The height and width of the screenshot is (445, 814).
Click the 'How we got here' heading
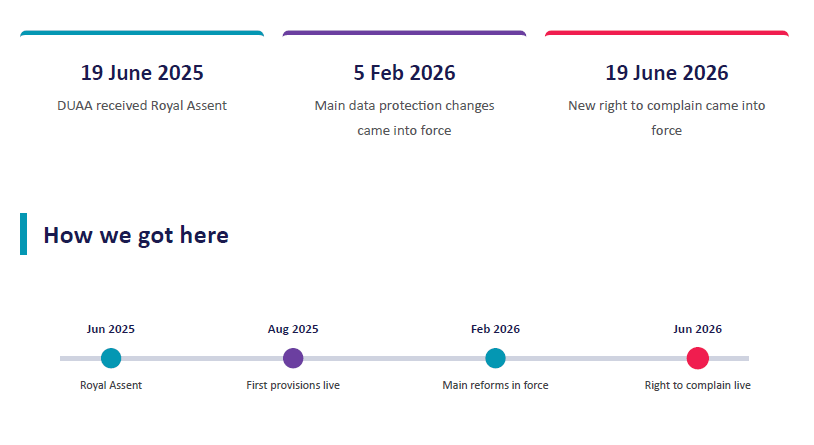click(136, 235)
